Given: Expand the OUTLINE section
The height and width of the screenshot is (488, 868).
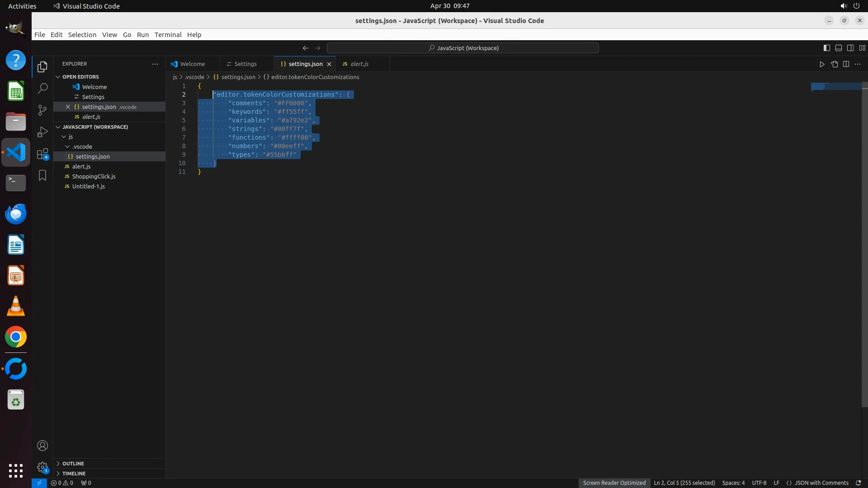Looking at the screenshot, I should tap(73, 464).
